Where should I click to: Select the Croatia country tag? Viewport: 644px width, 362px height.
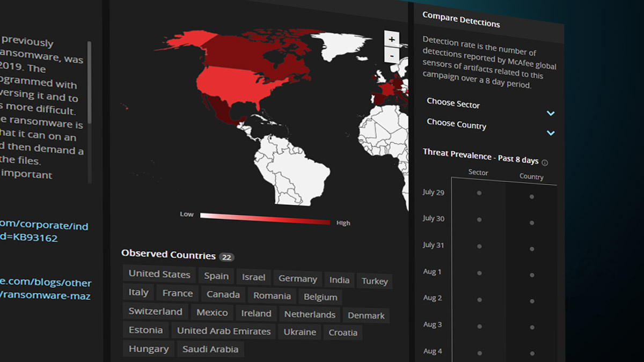coord(343,333)
